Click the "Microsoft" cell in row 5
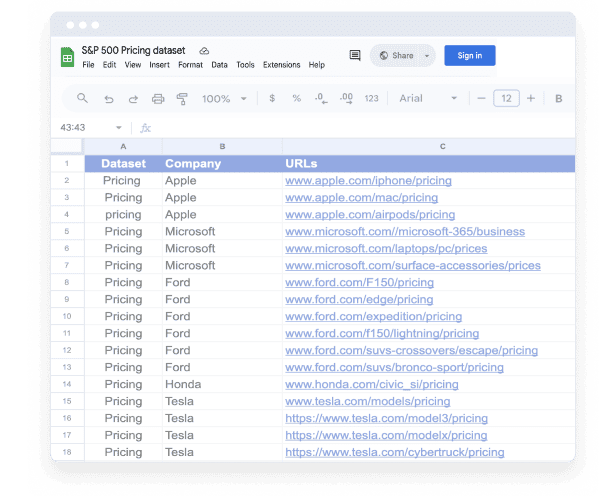This screenshot has height=497, width=615. point(222,231)
